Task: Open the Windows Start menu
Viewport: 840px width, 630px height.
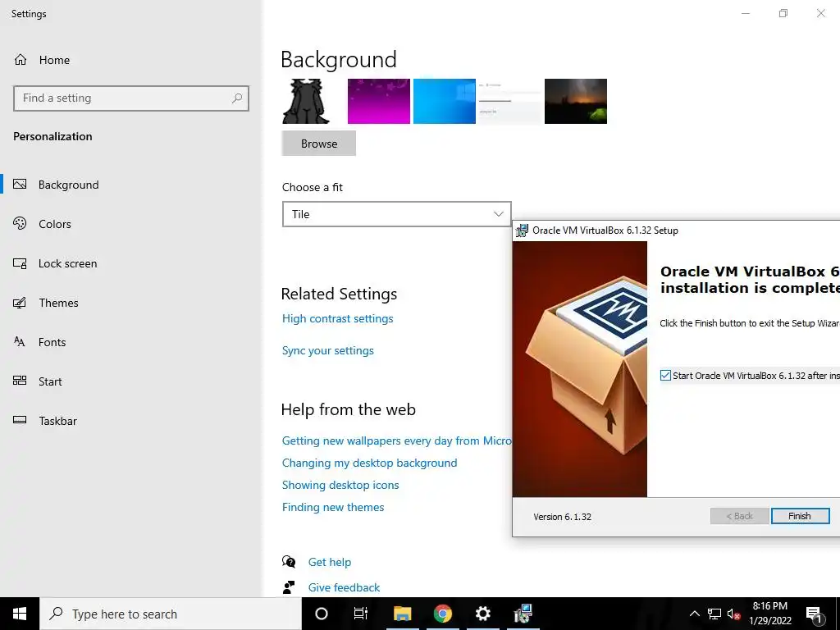Action: (20, 614)
